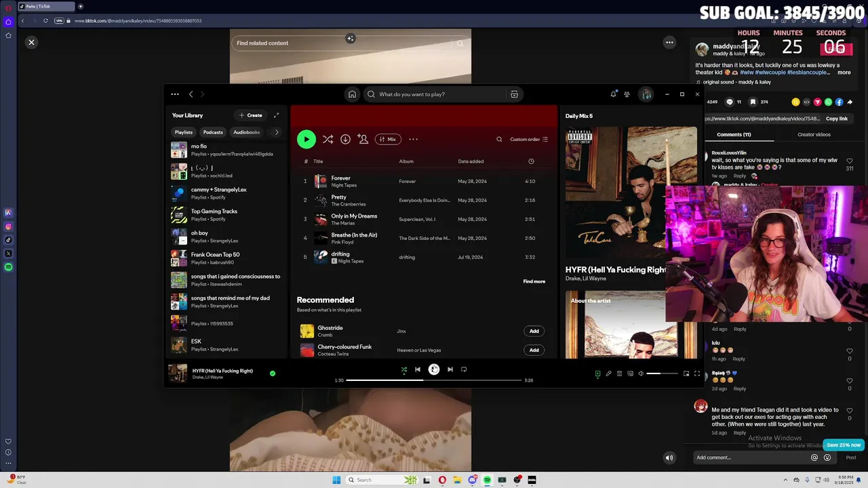The width and height of the screenshot is (868, 488).
Task: Go back in Spotify navigation
Action: (x=191, y=94)
